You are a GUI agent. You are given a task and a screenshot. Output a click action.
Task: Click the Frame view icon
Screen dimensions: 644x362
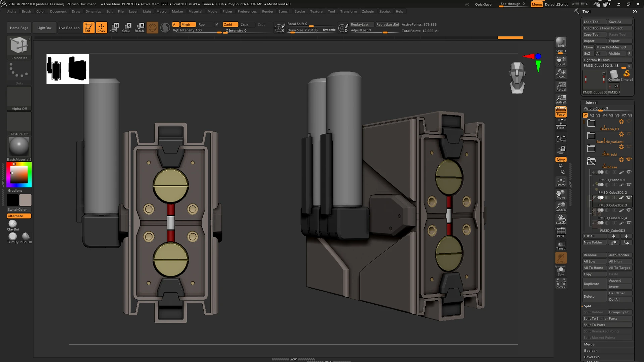pos(561,182)
